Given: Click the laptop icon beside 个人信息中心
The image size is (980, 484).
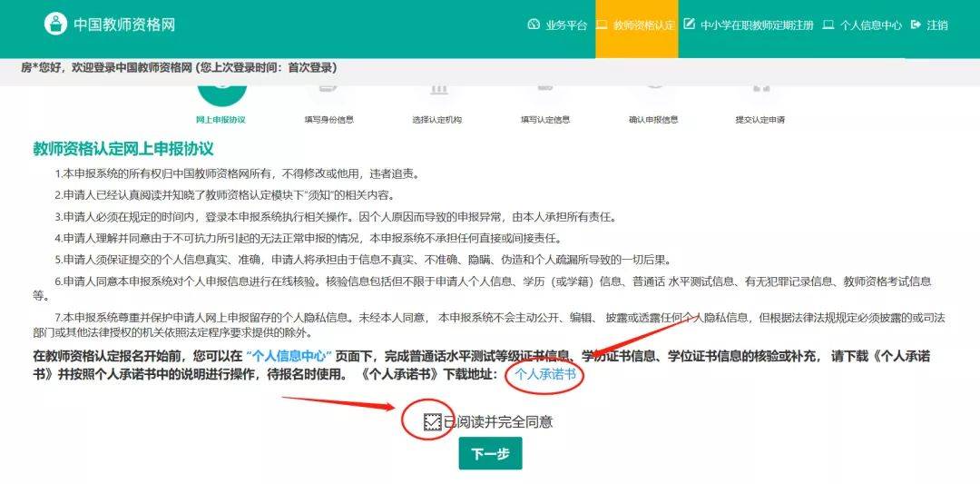Looking at the screenshot, I should click(x=828, y=25).
